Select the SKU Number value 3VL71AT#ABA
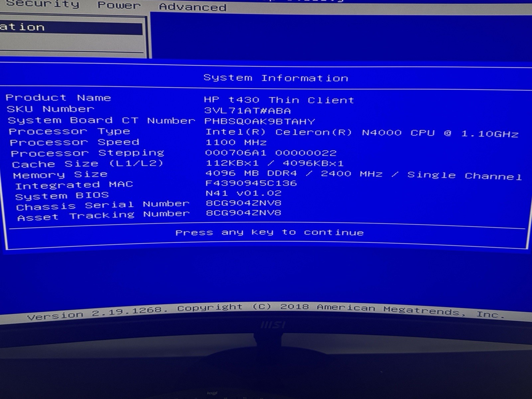532x399 pixels. coord(247,111)
